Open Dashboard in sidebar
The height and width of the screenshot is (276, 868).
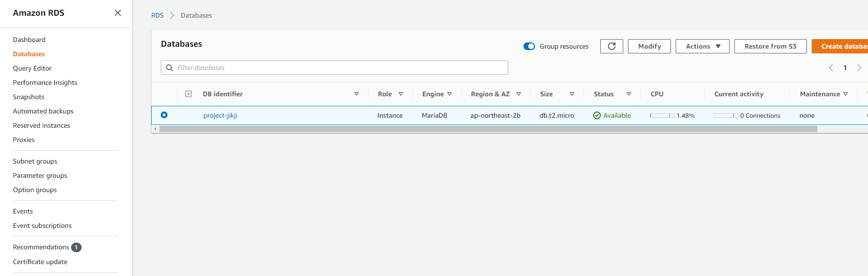tap(29, 40)
